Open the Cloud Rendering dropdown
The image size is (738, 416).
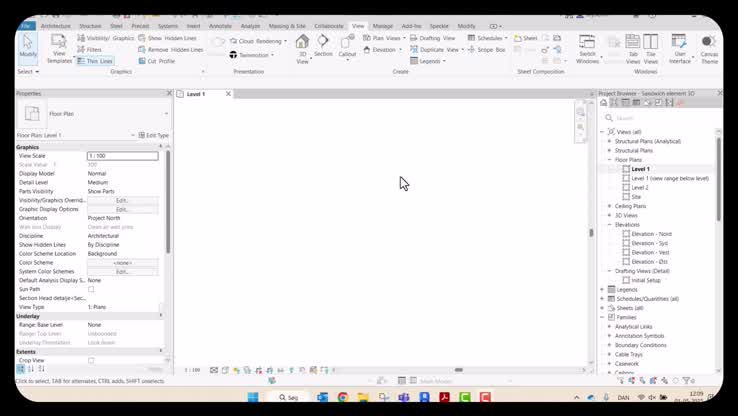point(258,41)
